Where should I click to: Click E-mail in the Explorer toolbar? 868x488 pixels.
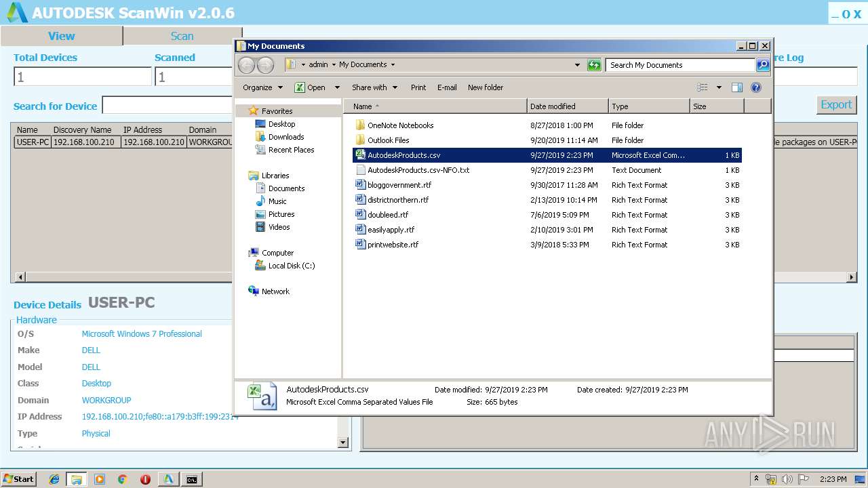(447, 87)
